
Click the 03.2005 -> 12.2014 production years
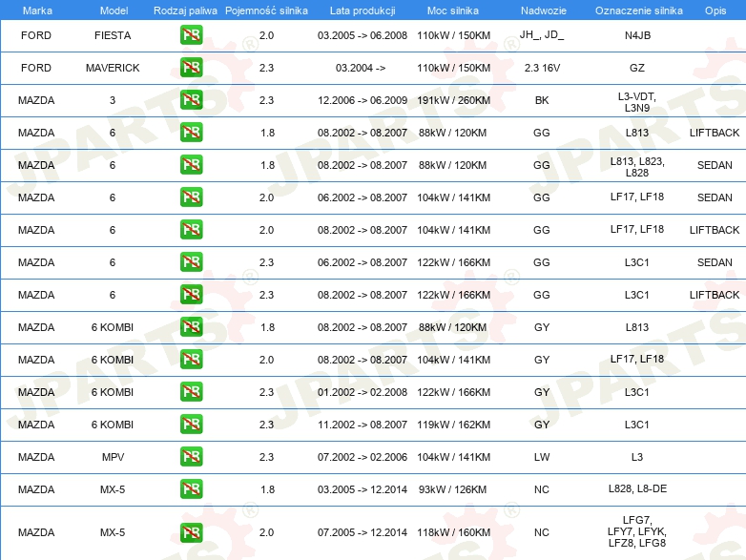tap(363, 489)
